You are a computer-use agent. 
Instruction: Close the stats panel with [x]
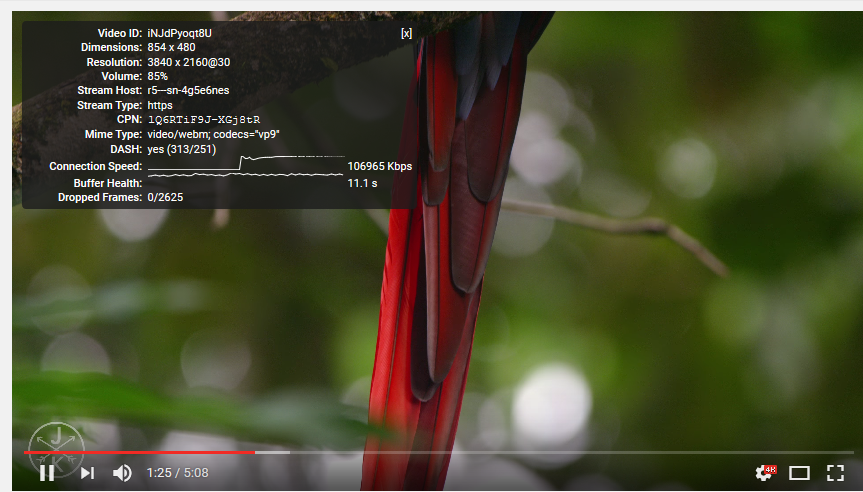[x=406, y=33]
